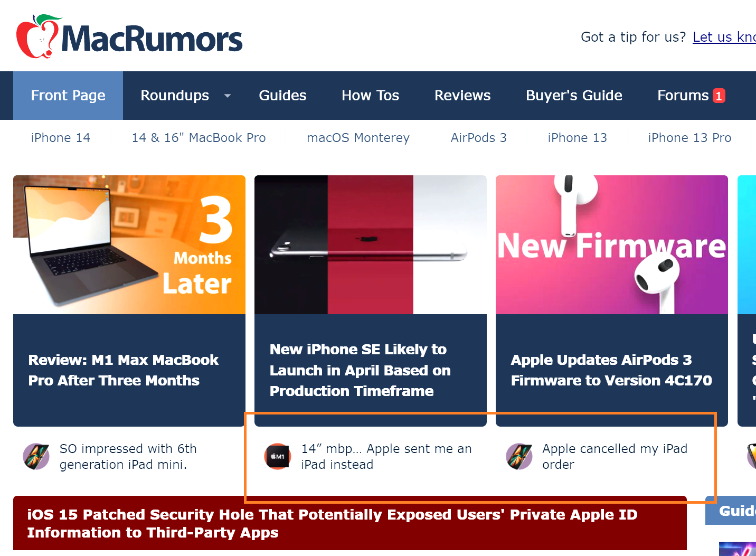The image size is (756, 556).
Task: Click the M1 chip avatar icon
Action: [278, 456]
